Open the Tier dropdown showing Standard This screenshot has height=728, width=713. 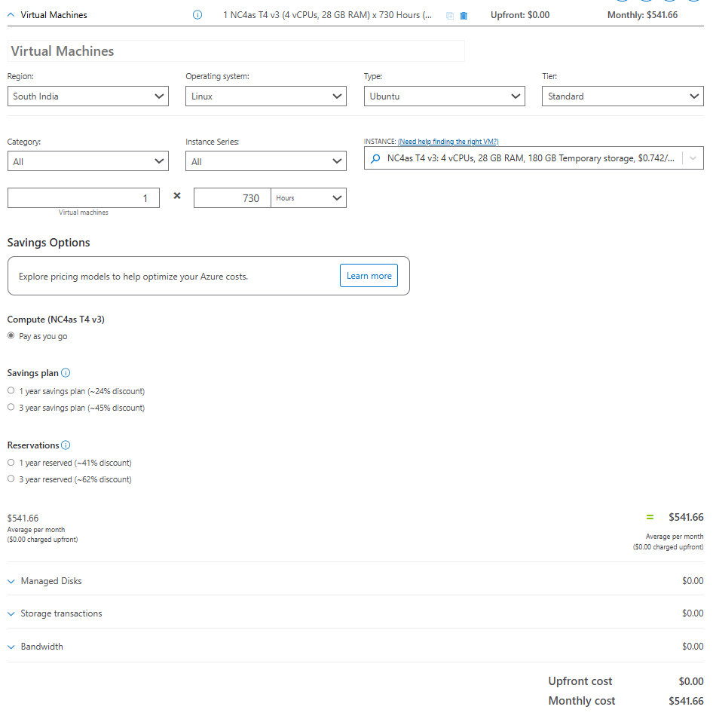click(623, 96)
